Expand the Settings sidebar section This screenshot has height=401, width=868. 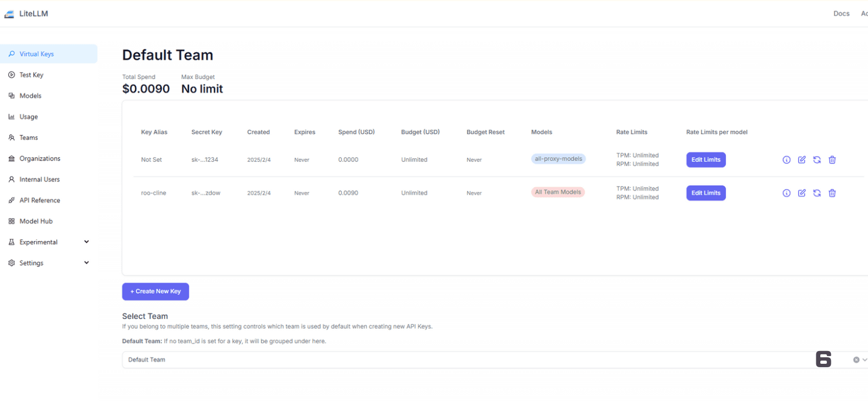click(86, 263)
